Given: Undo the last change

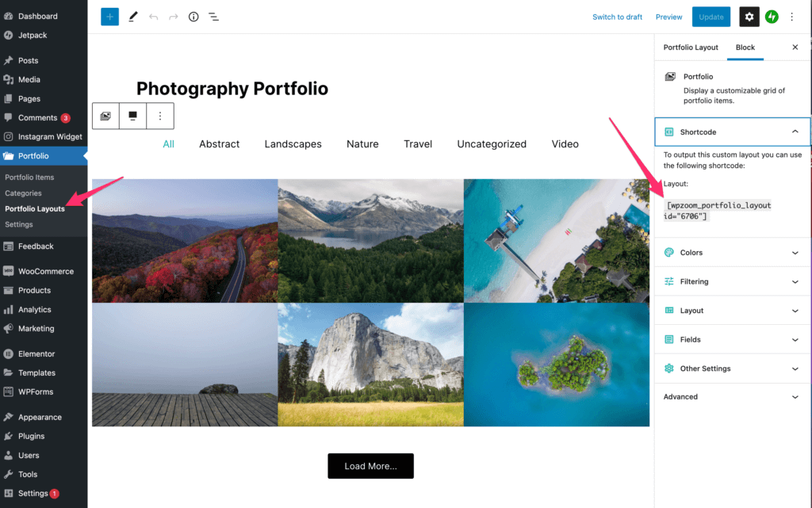Looking at the screenshot, I should [x=153, y=17].
